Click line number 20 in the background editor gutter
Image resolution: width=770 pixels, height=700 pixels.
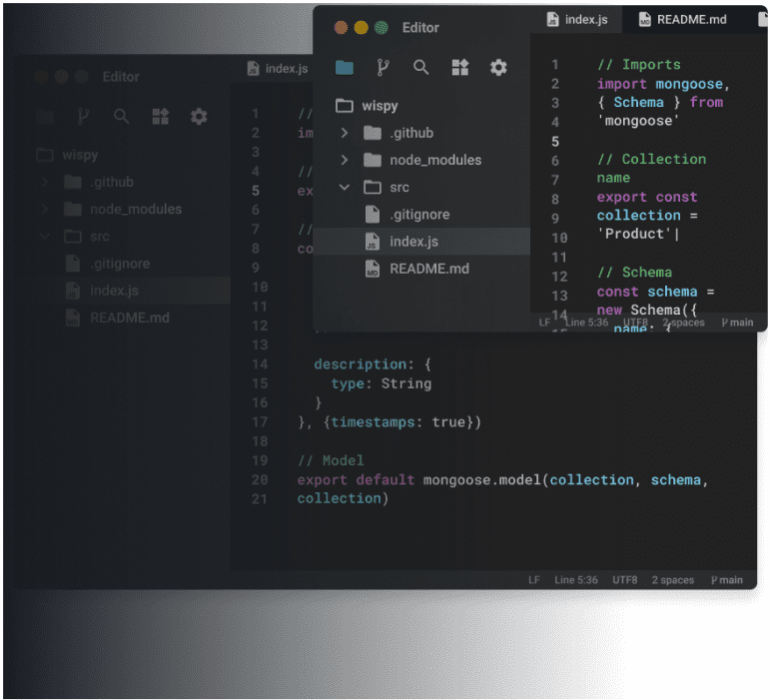[x=261, y=479]
